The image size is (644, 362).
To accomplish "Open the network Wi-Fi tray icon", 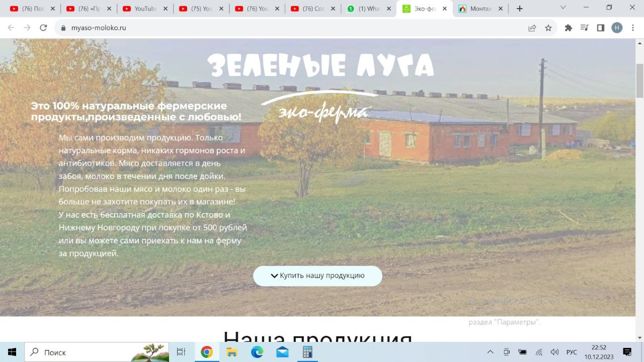I will tap(539, 352).
